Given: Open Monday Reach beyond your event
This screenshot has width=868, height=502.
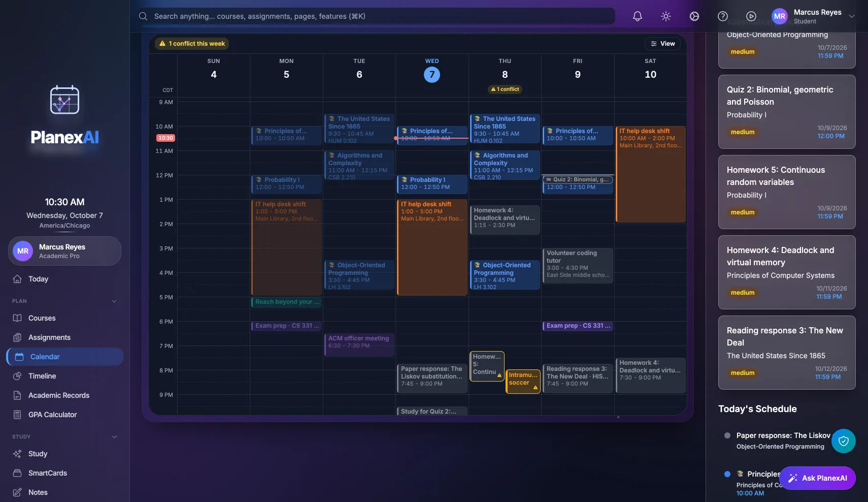Looking at the screenshot, I should click(287, 302).
